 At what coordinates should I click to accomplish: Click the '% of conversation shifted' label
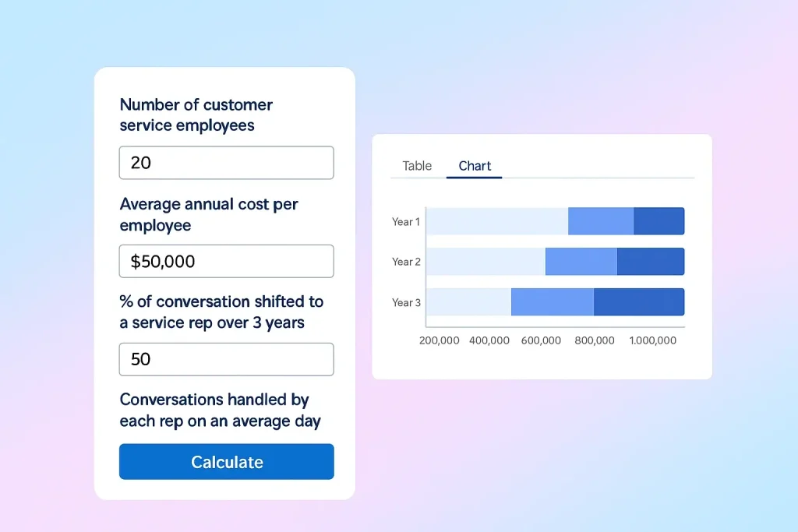[221, 312]
